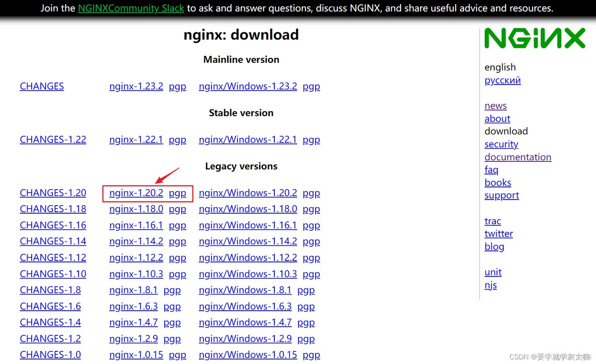Download nginx/Windows-1.10.3
This screenshot has height=364, width=596.
pos(248,274)
